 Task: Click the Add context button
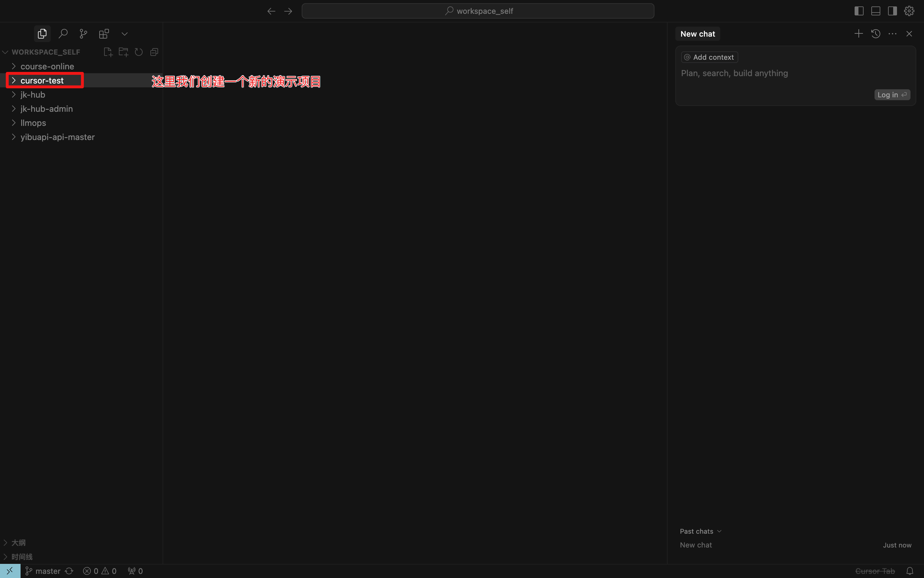(x=709, y=57)
